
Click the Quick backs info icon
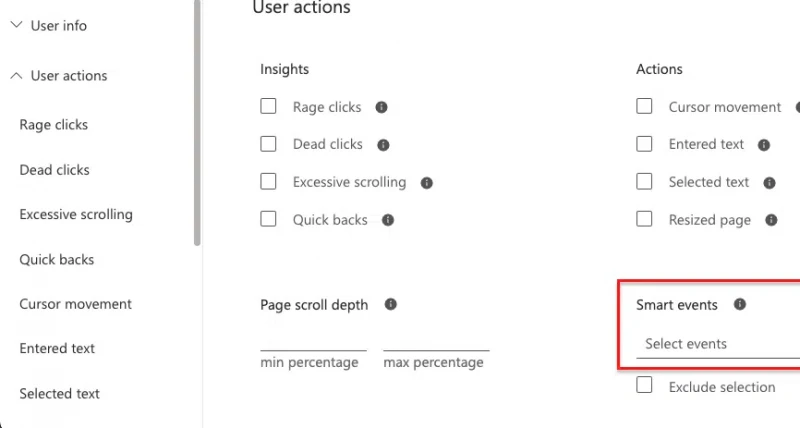[x=388, y=220]
